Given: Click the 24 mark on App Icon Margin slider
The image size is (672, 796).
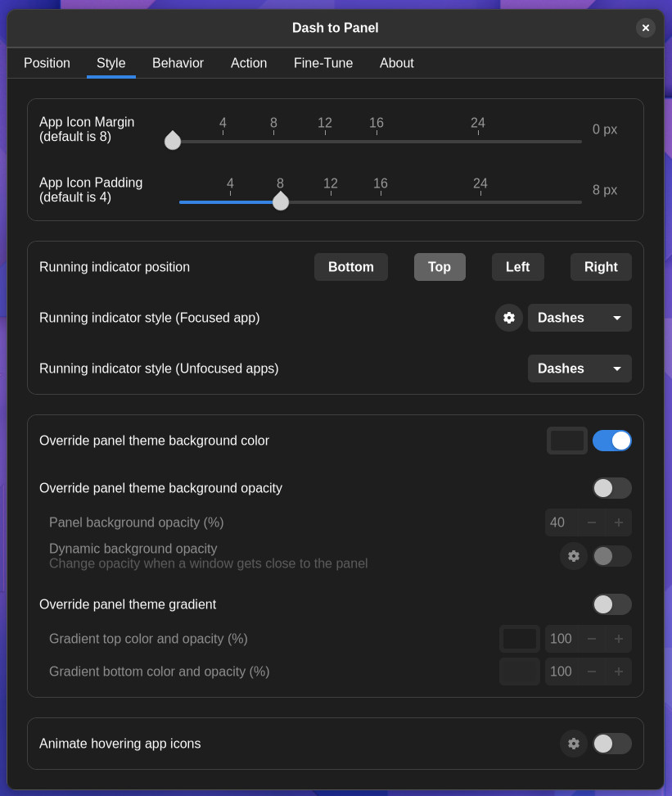Looking at the screenshot, I should (x=478, y=123).
